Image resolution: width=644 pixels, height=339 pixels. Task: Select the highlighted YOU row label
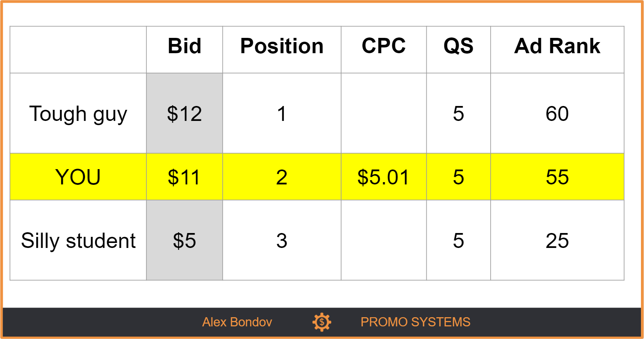point(78,177)
